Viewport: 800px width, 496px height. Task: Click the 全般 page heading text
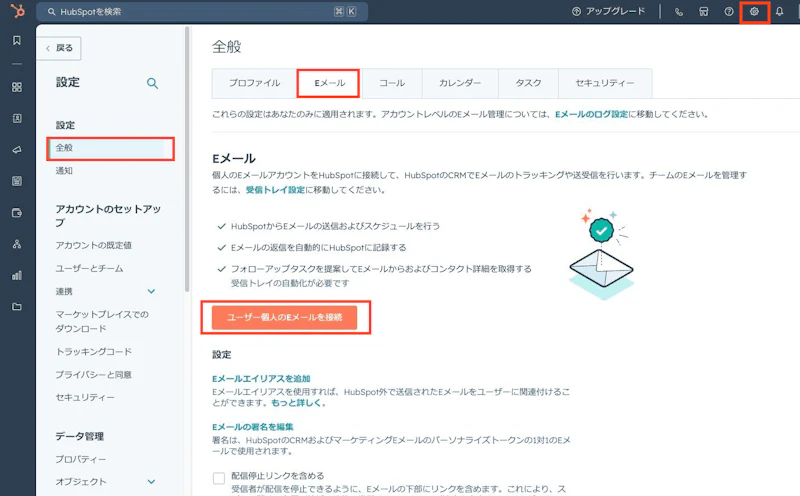(x=227, y=47)
